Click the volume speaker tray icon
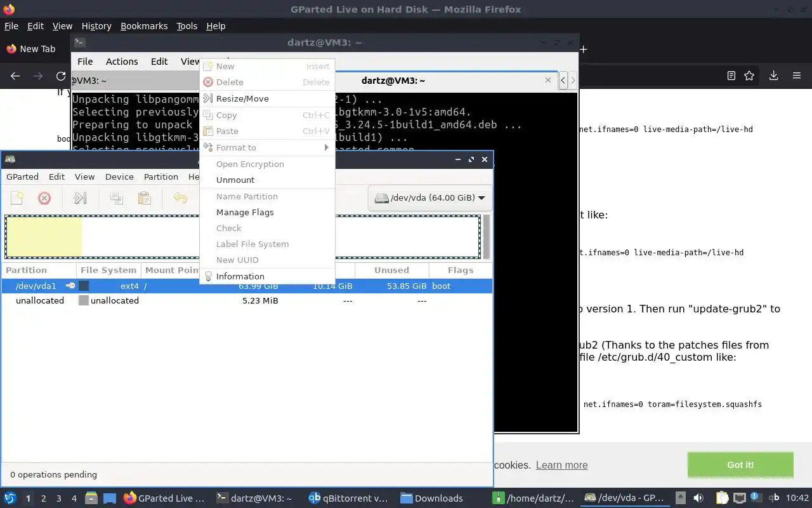The height and width of the screenshot is (508, 812). (x=698, y=498)
